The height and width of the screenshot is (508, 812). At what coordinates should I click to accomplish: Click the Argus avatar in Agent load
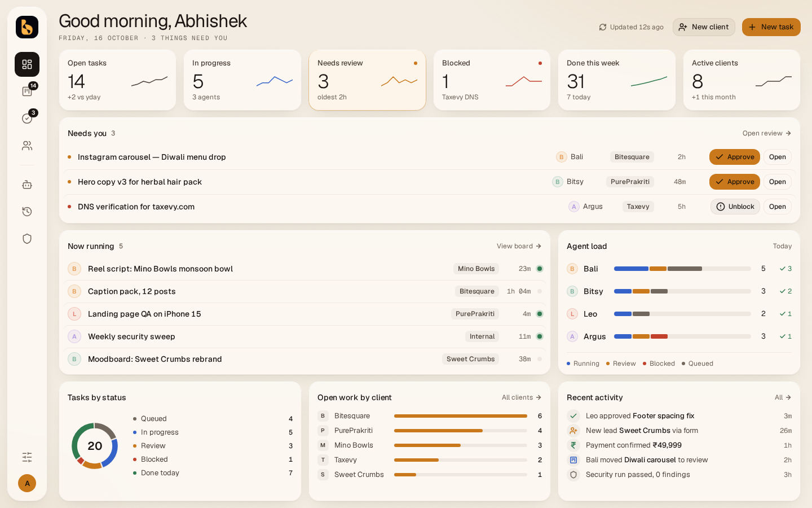point(572,336)
